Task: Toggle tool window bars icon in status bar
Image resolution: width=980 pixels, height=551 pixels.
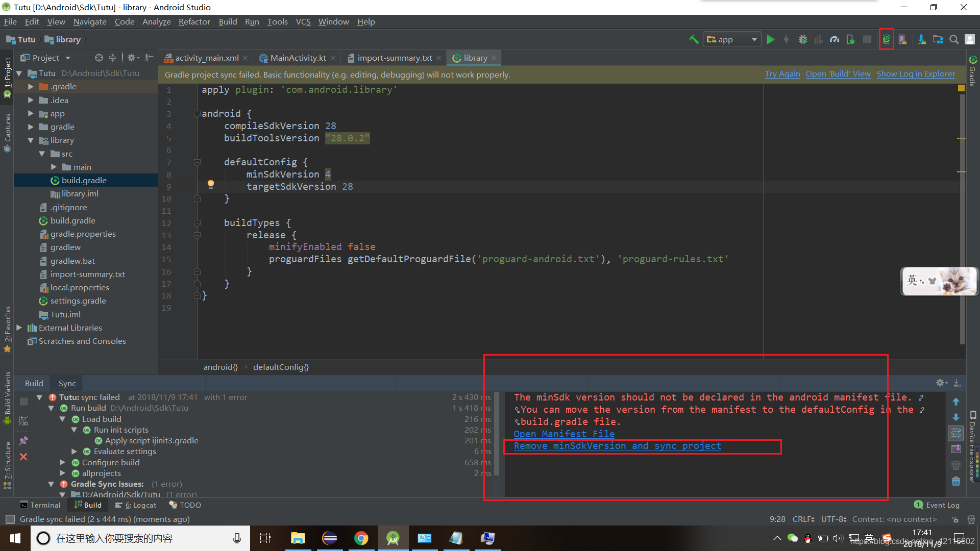Action: 10,519
